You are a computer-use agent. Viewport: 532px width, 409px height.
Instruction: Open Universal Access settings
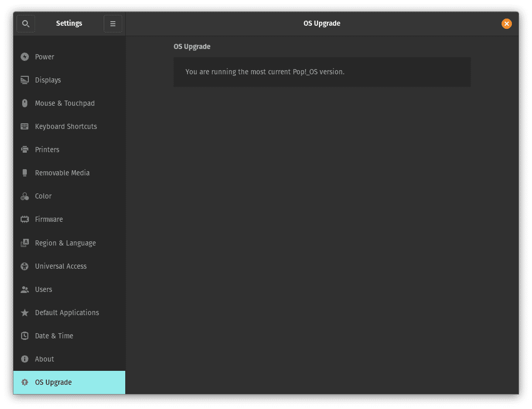pos(69,266)
